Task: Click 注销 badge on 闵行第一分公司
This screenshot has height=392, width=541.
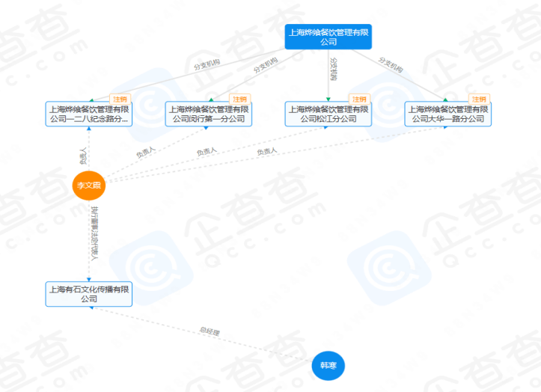Action: [239, 99]
